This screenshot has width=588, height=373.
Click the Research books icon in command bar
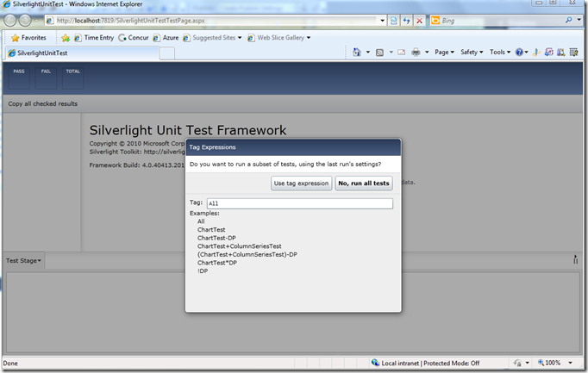561,53
